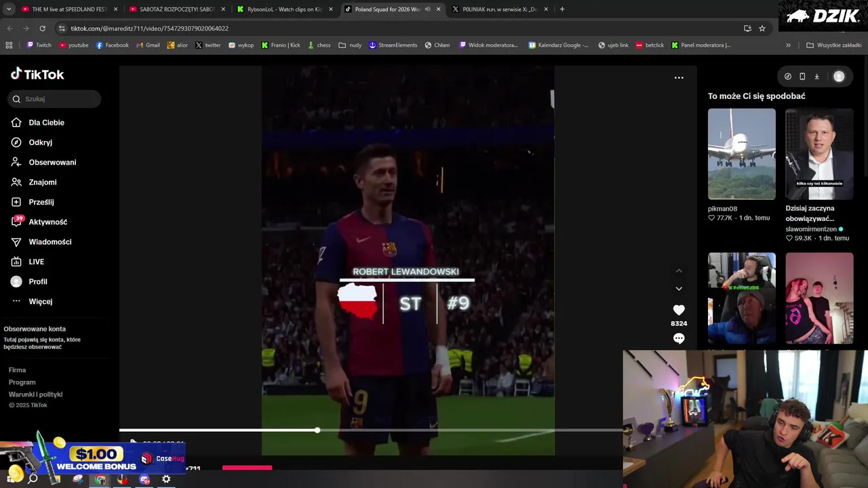Viewport: 868px width, 488px height.
Task: Open Widok moderatora bookmark
Action: pos(488,45)
